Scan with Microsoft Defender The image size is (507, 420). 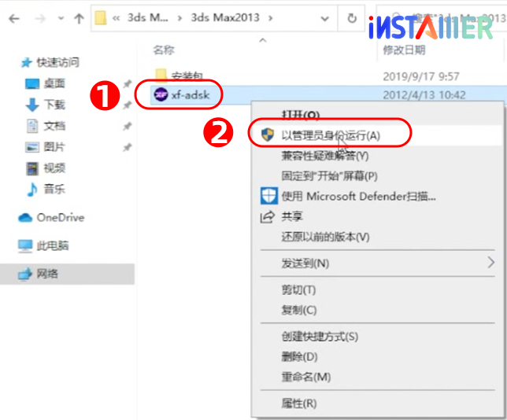[358, 196]
